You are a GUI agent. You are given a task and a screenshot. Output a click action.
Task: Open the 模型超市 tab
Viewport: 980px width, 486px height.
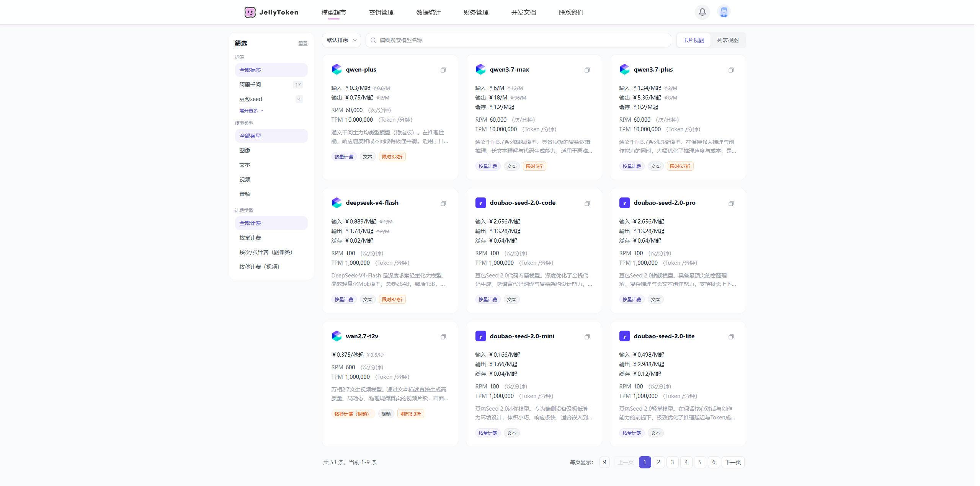click(333, 12)
